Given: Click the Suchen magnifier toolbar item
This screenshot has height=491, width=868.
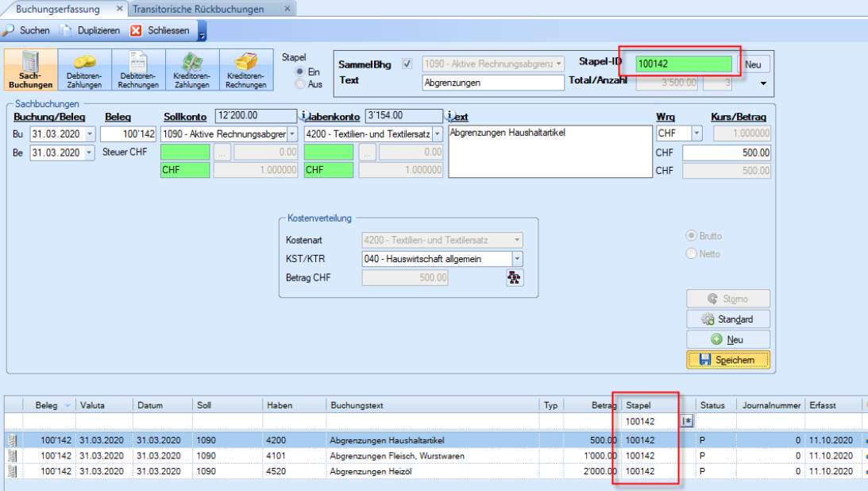Looking at the screenshot, I should (x=26, y=30).
